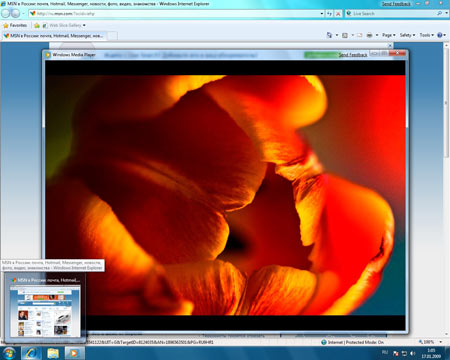Screen dimensions: 450x360
Task: Expand the address bar URL history dropdown
Action: (322, 14)
